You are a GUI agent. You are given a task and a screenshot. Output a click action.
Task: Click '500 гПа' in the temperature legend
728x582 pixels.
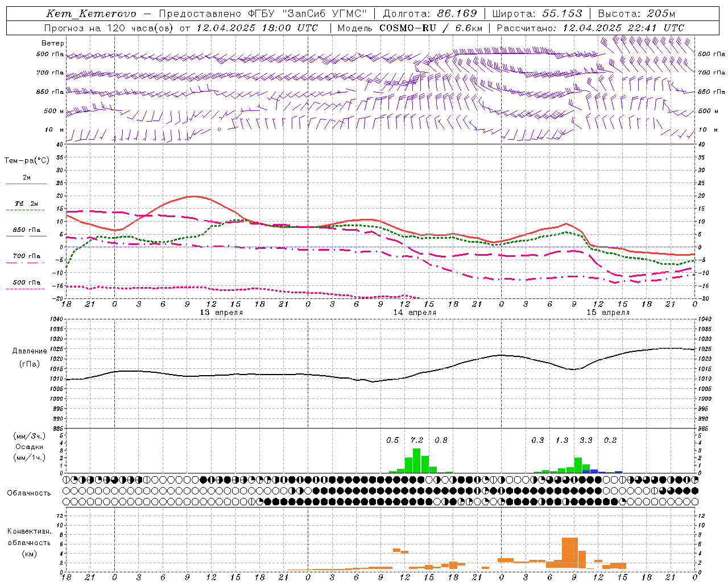[x=27, y=282]
